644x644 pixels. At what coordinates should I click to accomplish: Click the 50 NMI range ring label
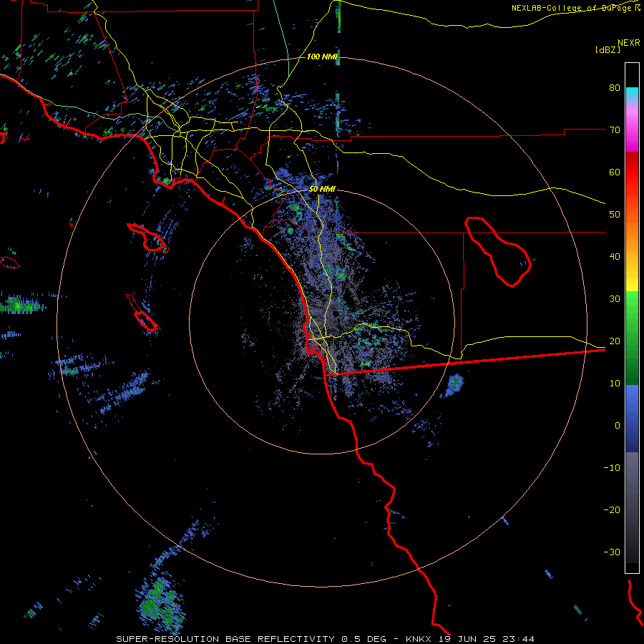pos(322,190)
